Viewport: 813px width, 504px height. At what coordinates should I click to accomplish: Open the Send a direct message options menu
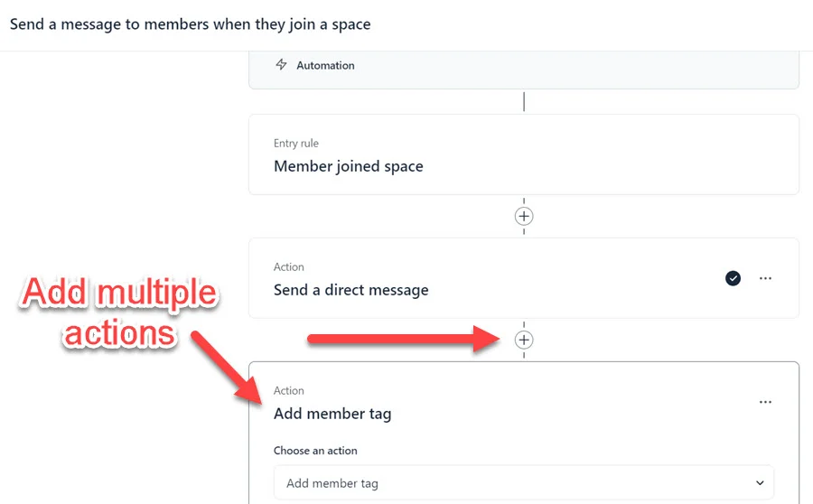click(x=765, y=278)
